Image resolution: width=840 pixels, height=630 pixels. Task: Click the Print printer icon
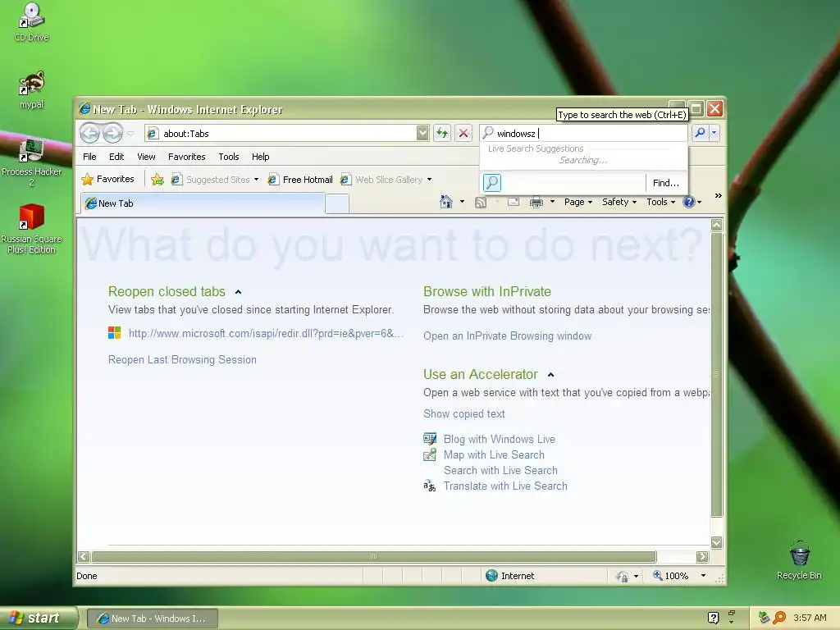coord(536,202)
